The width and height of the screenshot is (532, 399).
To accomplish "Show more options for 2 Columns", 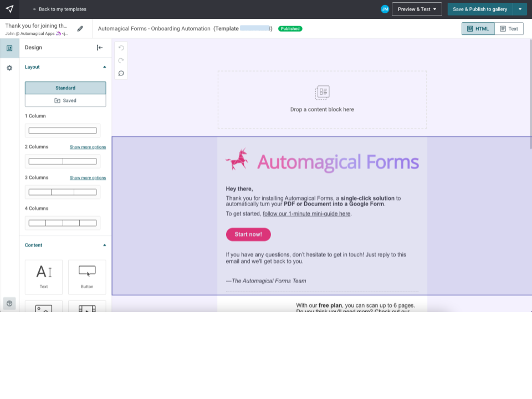I will pos(88,147).
